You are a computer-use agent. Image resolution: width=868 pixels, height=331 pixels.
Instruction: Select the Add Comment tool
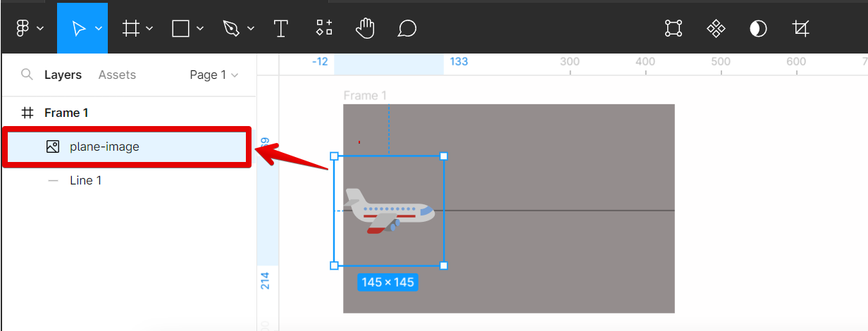point(407,28)
